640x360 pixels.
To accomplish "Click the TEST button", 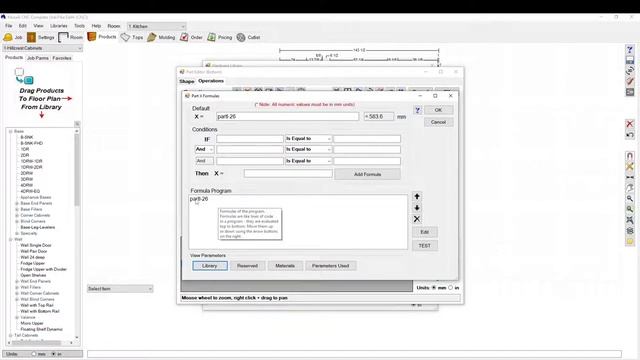I will [424, 246].
